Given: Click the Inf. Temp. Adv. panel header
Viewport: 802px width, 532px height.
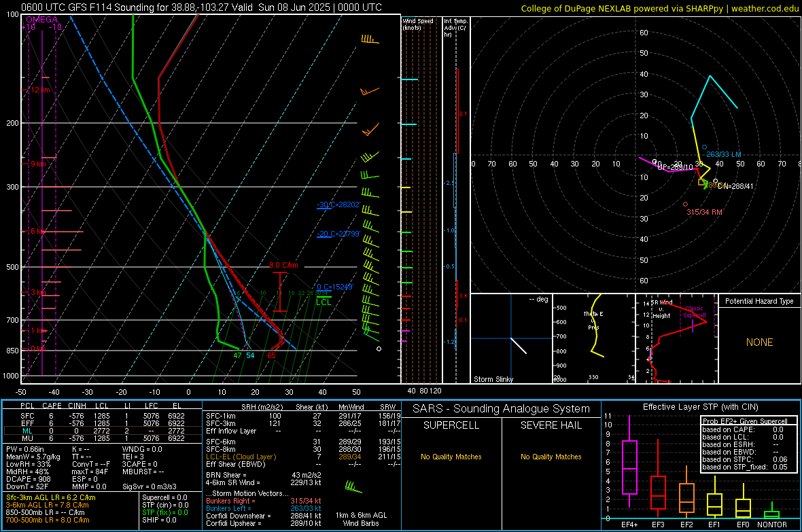Looking at the screenshot, I should 455,28.
